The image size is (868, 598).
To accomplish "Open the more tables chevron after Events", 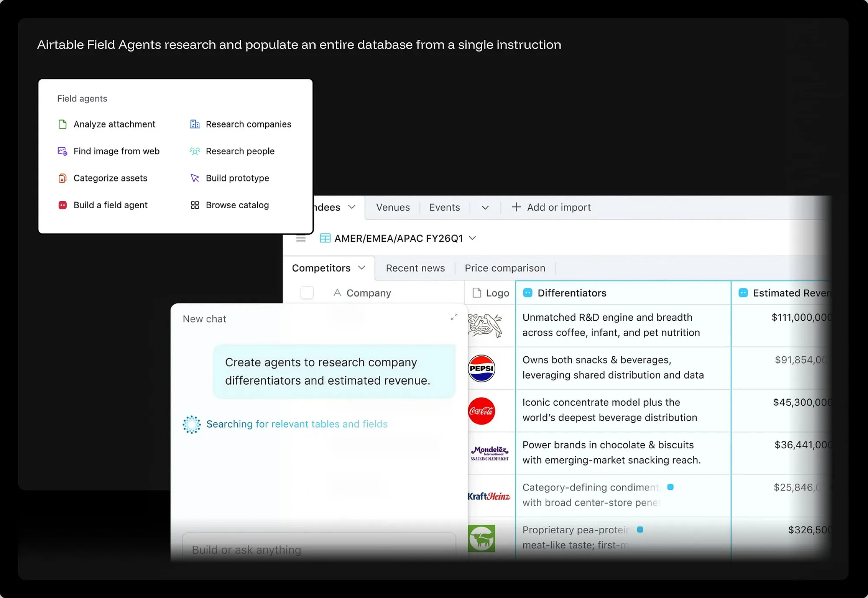I will pos(485,207).
